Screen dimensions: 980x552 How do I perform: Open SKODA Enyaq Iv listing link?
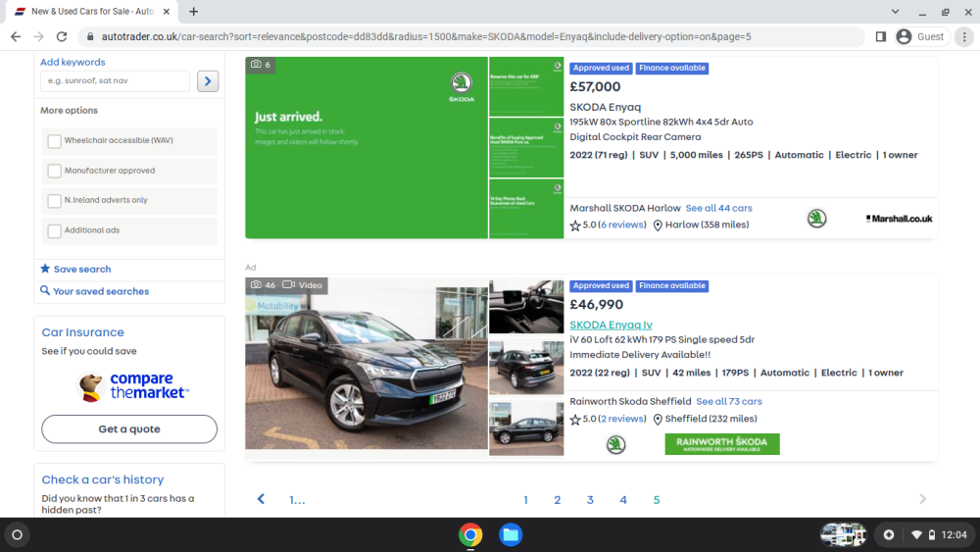pos(611,325)
